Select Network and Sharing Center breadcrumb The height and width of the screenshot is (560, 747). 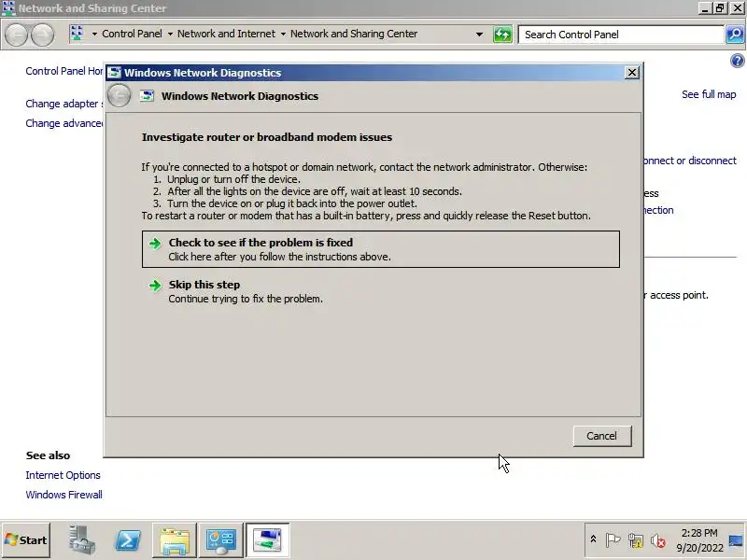pos(354,34)
